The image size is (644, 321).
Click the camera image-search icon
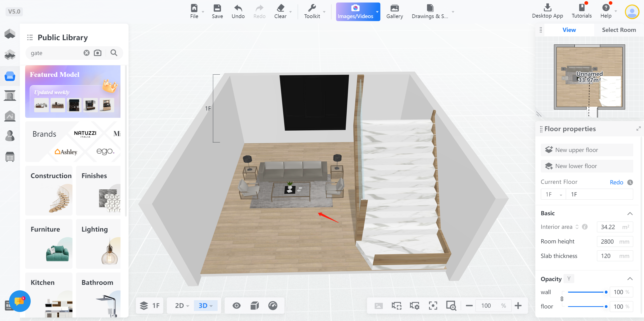coord(98,53)
